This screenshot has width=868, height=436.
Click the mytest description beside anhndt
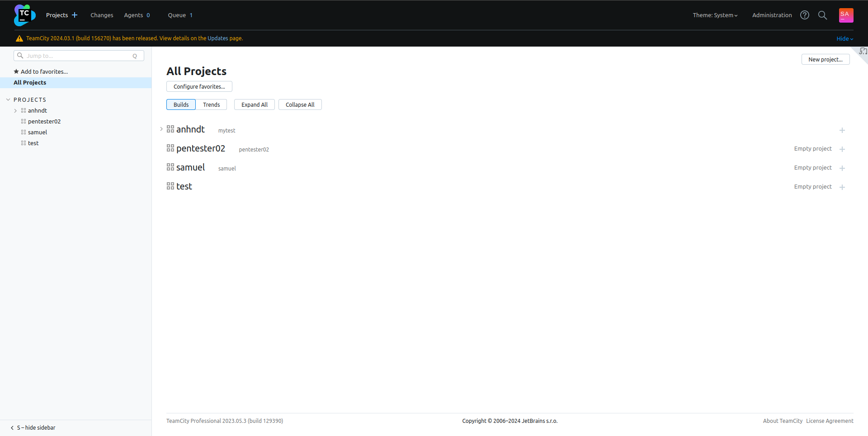coord(226,131)
